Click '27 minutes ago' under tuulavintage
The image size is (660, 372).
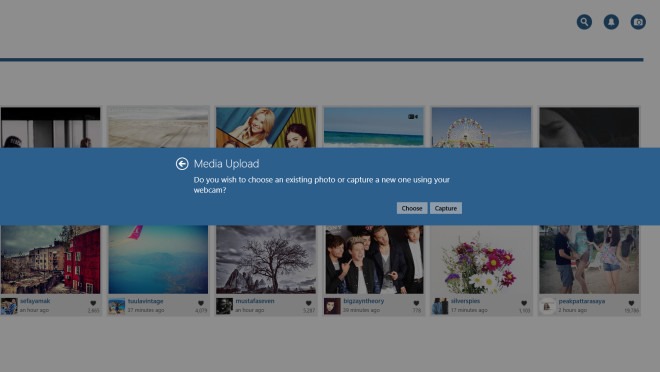[x=146, y=310]
